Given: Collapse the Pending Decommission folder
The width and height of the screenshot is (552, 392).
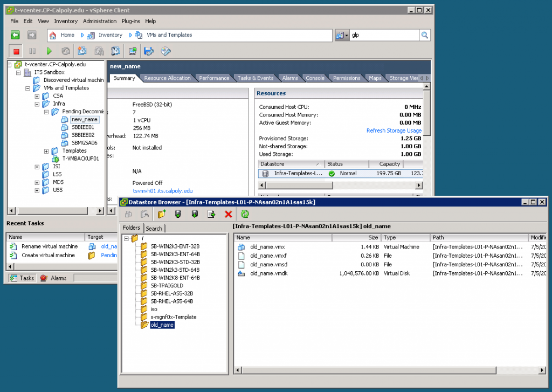Looking at the screenshot, I should click(x=46, y=112).
